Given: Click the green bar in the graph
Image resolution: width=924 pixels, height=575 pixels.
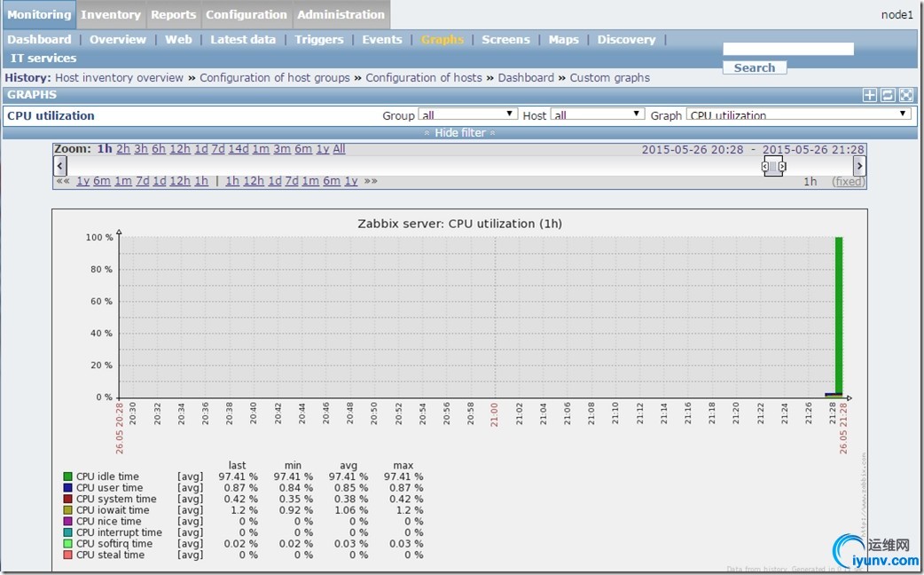Looking at the screenshot, I should (839, 316).
